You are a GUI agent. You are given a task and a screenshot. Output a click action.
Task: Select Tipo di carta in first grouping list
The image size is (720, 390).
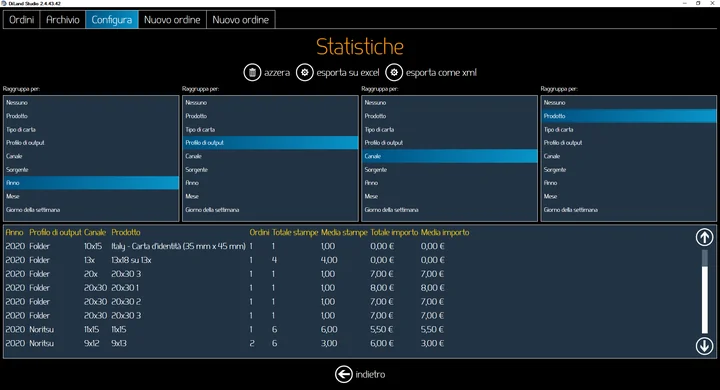[x=91, y=130]
